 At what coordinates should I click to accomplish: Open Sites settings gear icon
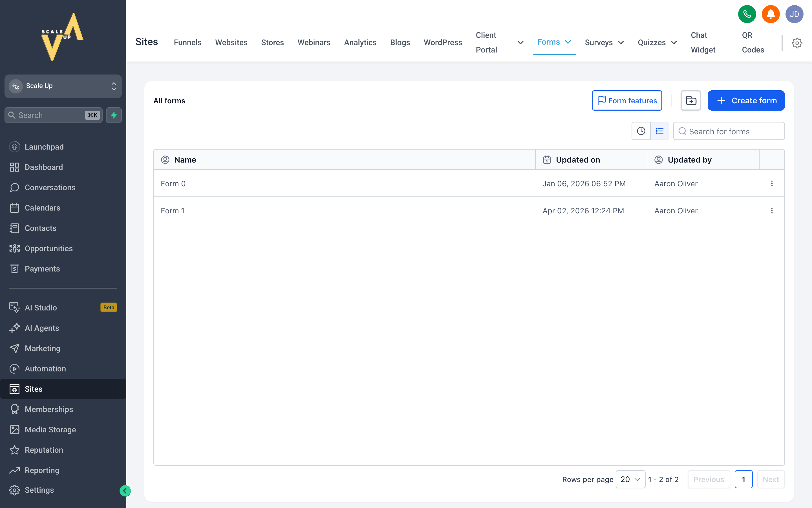coord(797,43)
